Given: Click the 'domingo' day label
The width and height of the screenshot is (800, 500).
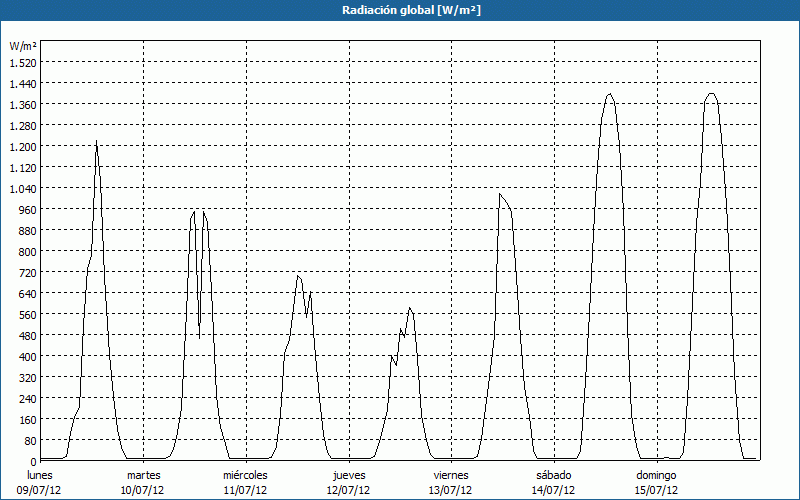Looking at the screenshot, I should pyautogui.click(x=656, y=475).
